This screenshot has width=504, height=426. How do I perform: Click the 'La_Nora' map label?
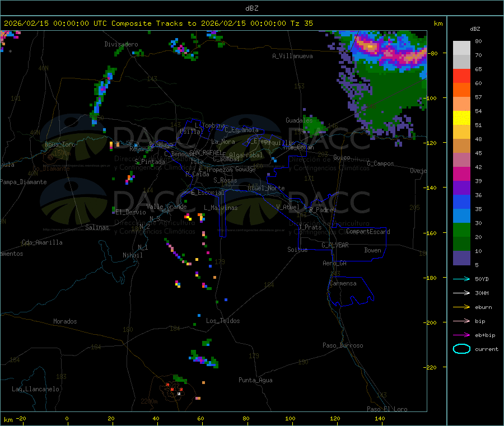click(x=223, y=142)
